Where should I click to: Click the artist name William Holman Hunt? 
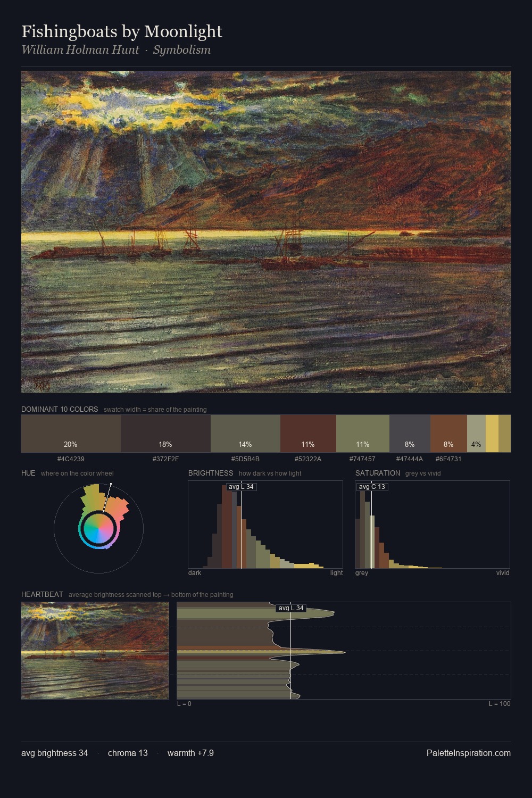click(80, 50)
